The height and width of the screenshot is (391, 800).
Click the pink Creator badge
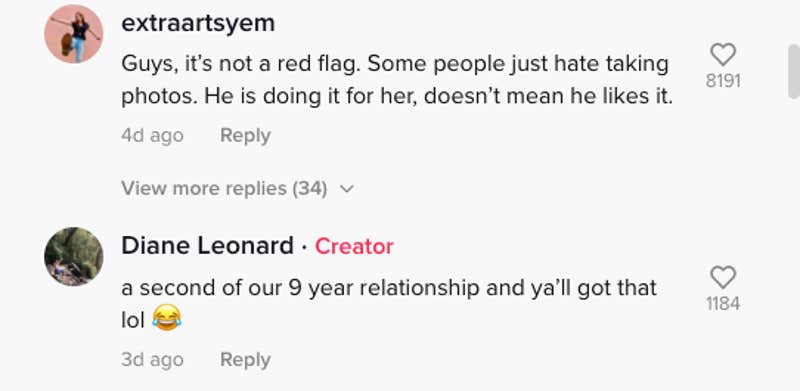[x=354, y=247]
